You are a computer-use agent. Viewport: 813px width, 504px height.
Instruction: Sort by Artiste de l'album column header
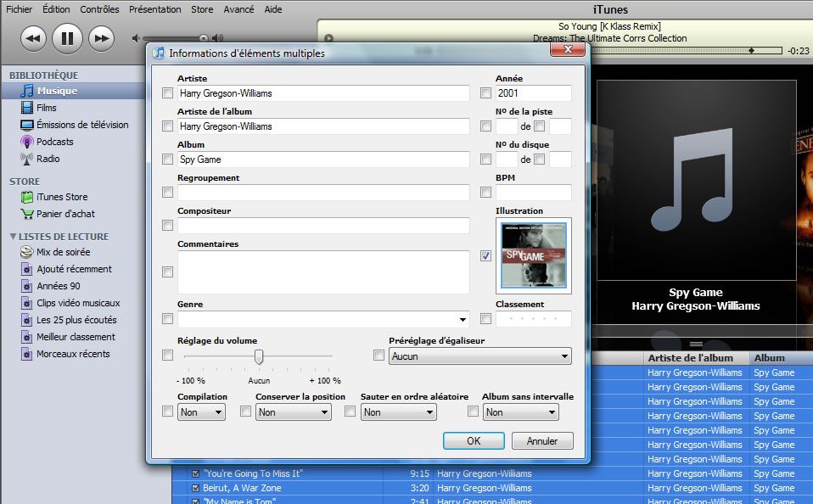click(x=697, y=358)
